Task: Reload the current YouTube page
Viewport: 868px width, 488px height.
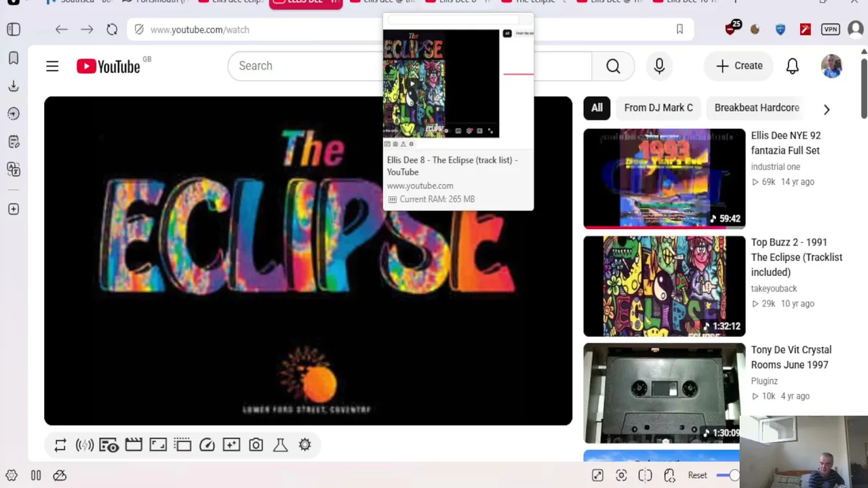Action: tap(112, 30)
